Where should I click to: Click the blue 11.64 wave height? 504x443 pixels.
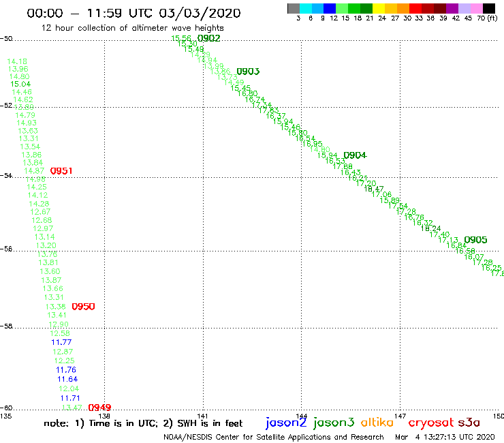(67, 380)
